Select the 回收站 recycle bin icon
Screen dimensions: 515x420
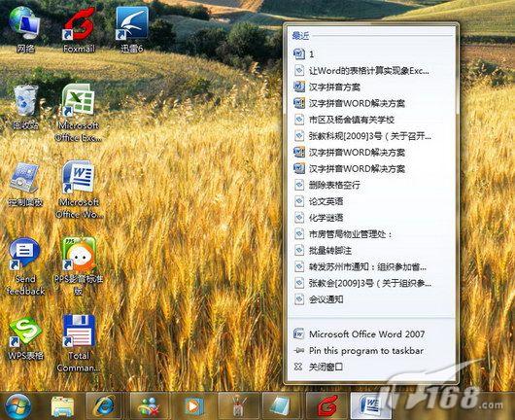tap(25, 106)
